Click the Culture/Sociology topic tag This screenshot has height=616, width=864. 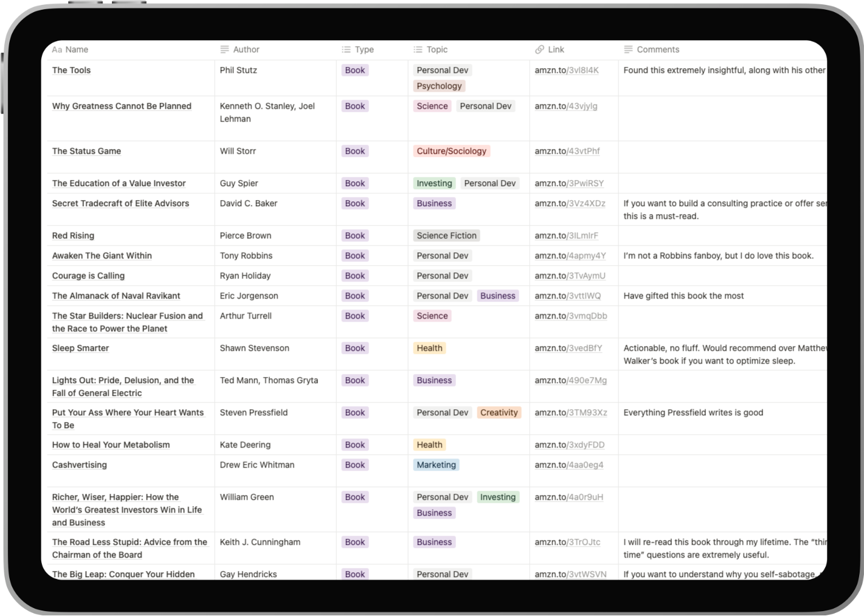click(451, 151)
